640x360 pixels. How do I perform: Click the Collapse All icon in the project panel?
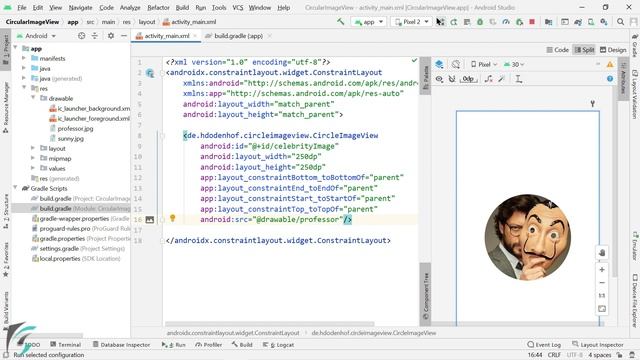click(x=95, y=36)
